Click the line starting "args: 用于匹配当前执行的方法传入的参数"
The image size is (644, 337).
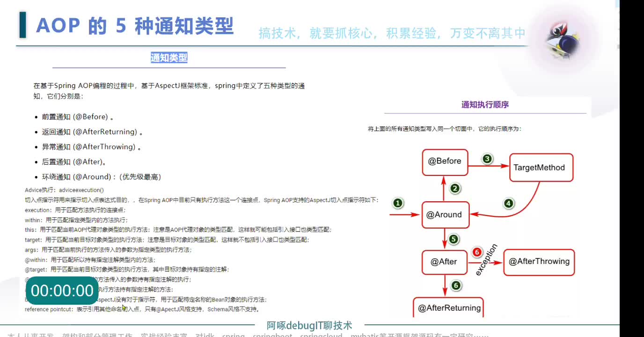[x=108, y=250]
